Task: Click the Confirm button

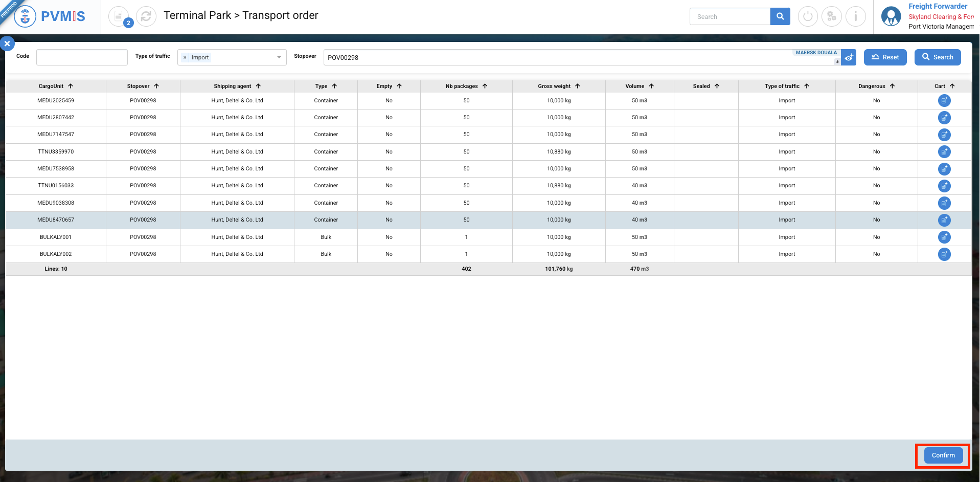Action: [943, 455]
